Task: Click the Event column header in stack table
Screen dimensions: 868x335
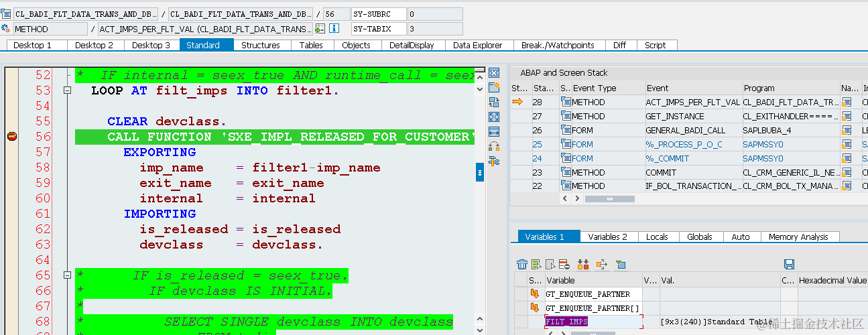Action: click(x=693, y=88)
